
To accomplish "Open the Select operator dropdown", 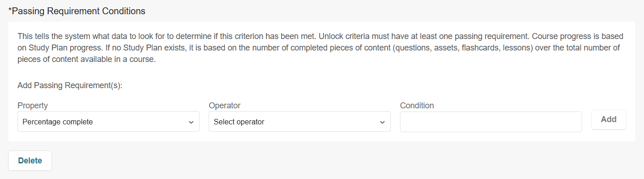I will tap(300, 122).
